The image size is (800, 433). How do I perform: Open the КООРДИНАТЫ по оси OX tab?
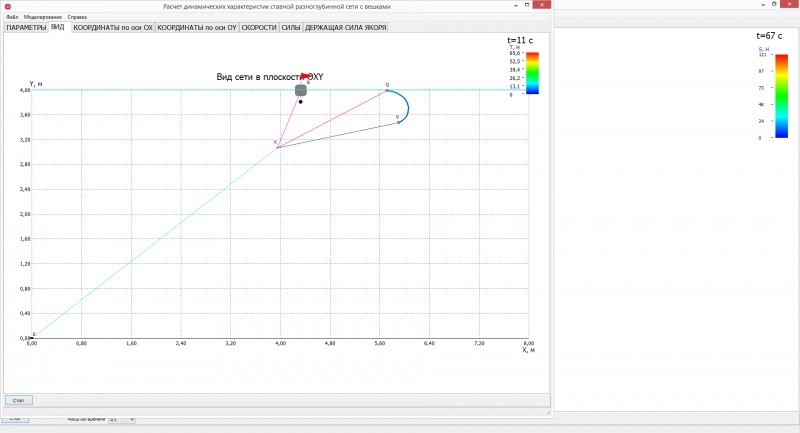coord(113,28)
